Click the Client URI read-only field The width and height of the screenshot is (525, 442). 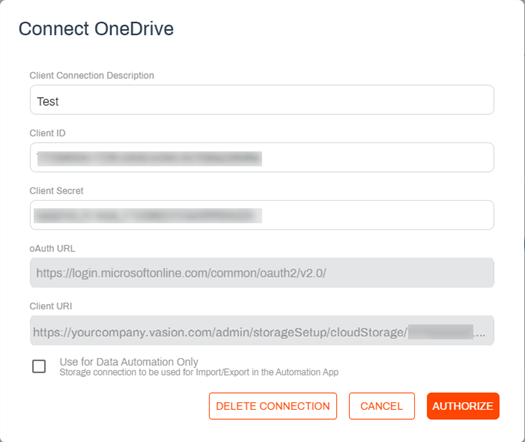pyautogui.click(x=262, y=330)
